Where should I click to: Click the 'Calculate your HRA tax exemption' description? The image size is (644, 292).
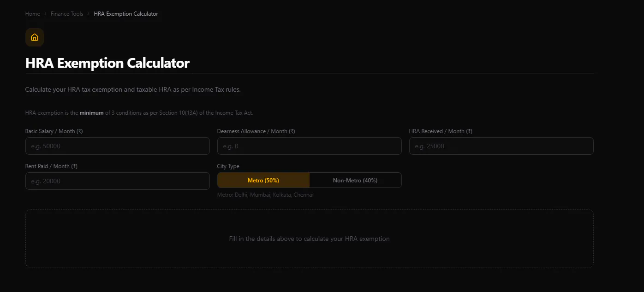click(x=133, y=89)
